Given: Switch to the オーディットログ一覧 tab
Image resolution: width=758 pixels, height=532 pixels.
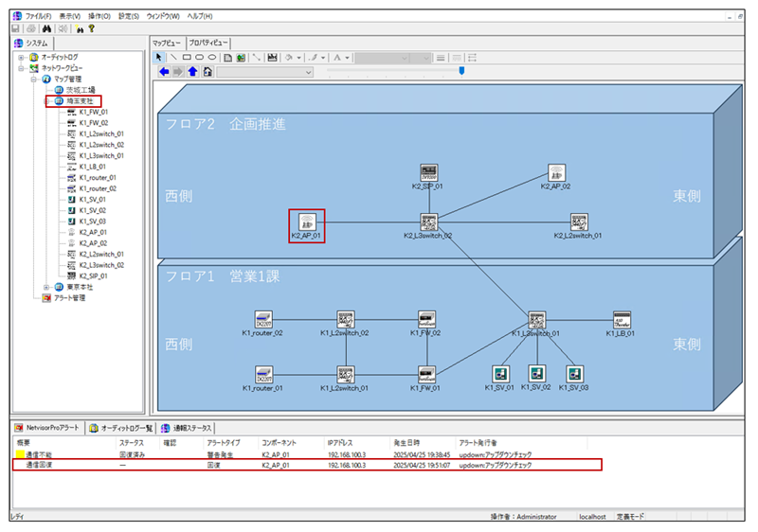Looking at the screenshot, I should click(120, 428).
